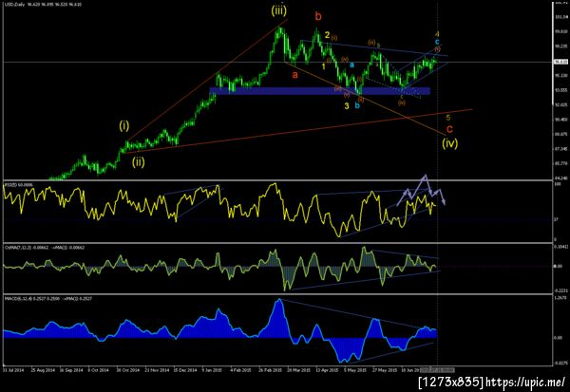
Task: Click the RSI indicator label
Action: [18, 185]
